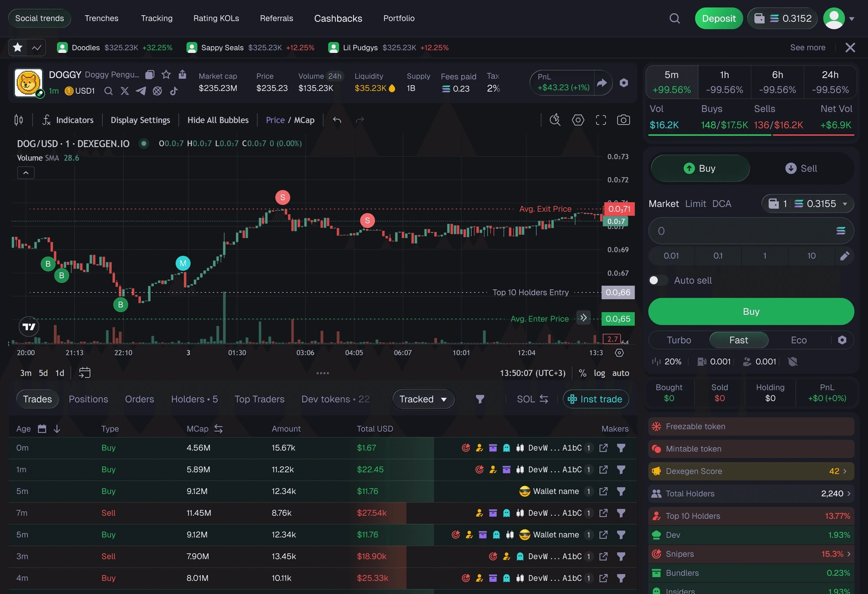Share DOGGY token upload icon
Image resolution: width=868 pixels, height=594 pixels.
(182, 74)
